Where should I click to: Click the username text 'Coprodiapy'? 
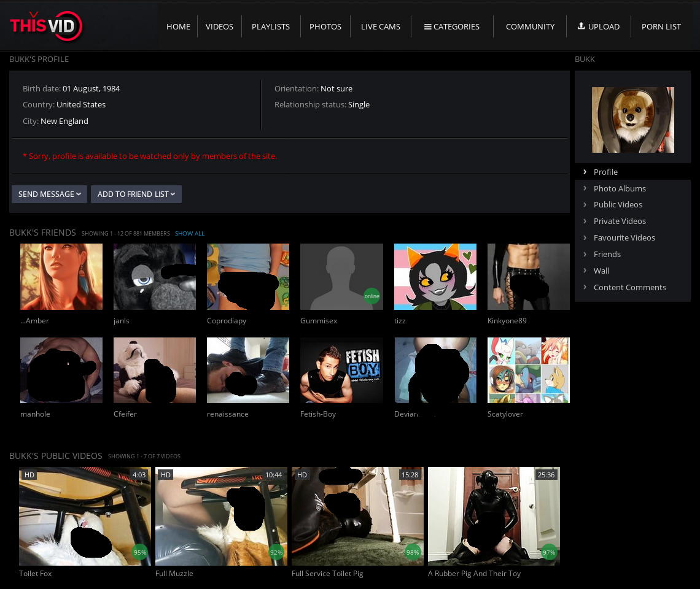(227, 321)
